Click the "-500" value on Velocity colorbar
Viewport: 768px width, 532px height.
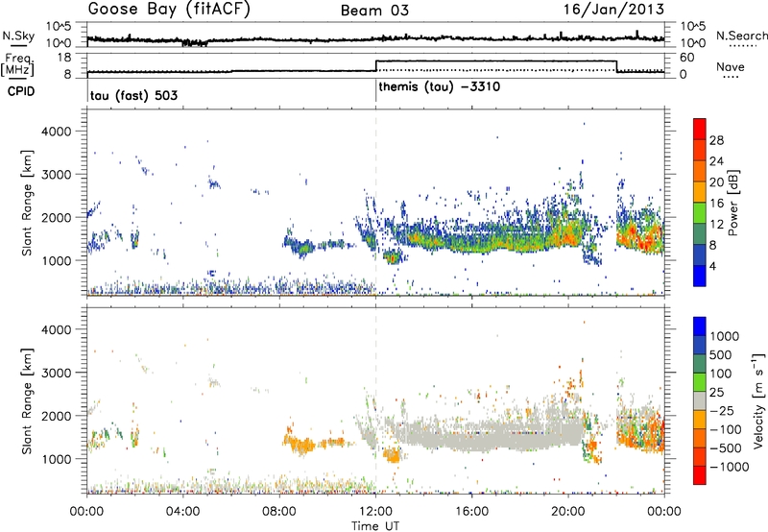(726, 448)
